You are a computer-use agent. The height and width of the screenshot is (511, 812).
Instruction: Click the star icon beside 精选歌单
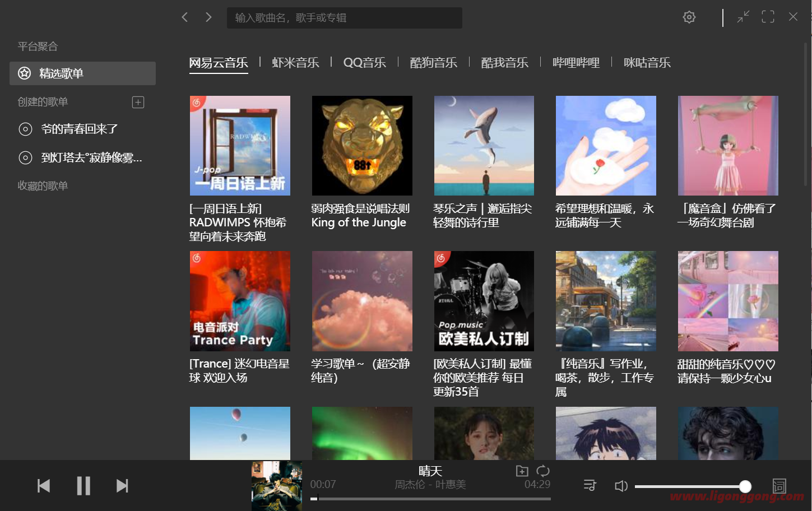(24, 73)
